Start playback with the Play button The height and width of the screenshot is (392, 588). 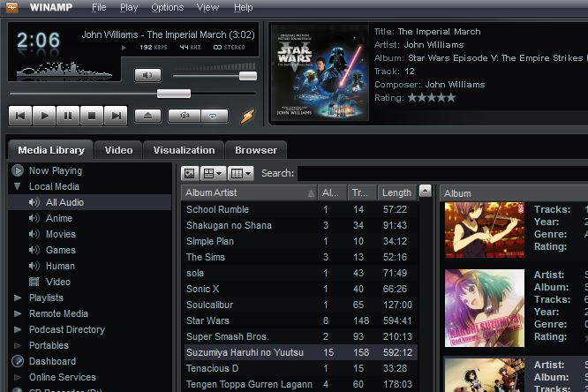(44, 116)
